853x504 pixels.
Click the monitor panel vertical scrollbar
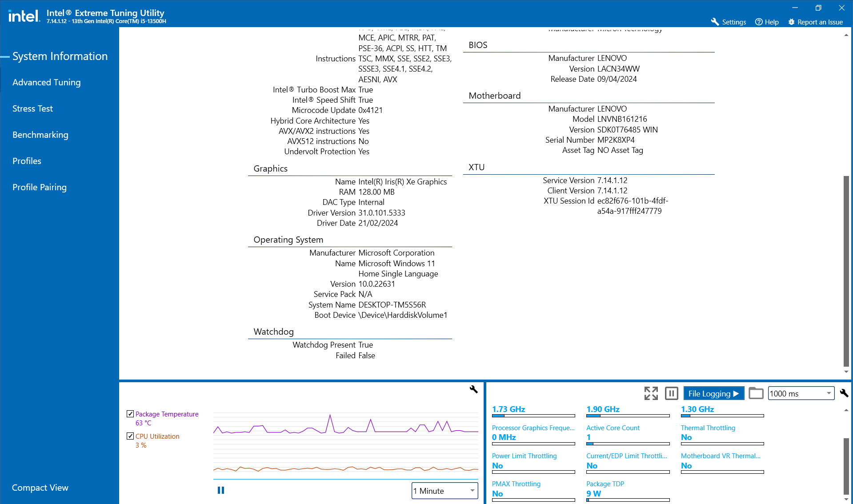[846, 466]
